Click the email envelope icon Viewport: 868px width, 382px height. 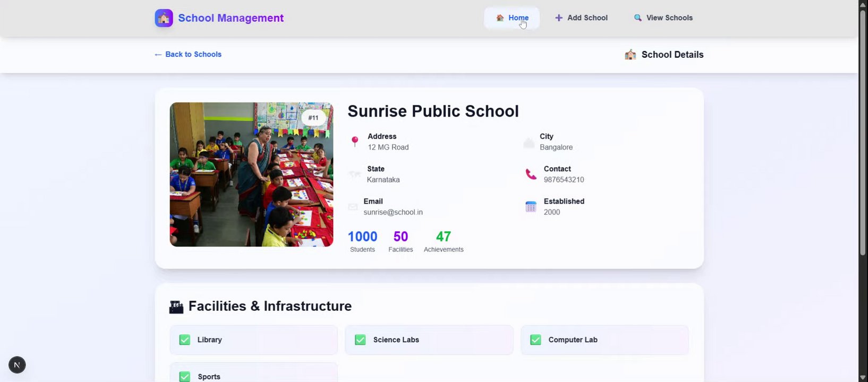click(x=353, y=207)
